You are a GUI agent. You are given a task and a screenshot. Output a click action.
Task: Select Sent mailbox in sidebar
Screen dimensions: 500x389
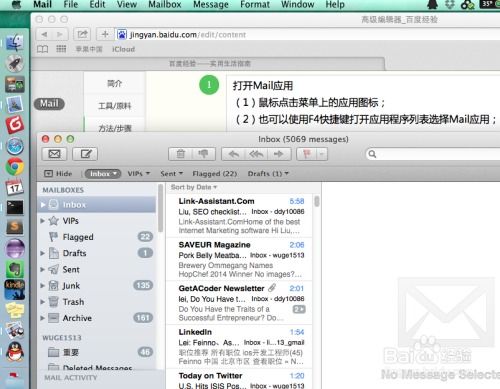(97, 269)
